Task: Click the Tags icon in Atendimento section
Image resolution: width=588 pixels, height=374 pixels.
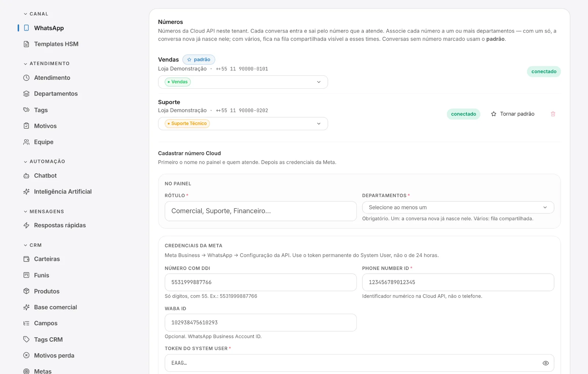Action: pyautogui.click(x=26, y=110)
